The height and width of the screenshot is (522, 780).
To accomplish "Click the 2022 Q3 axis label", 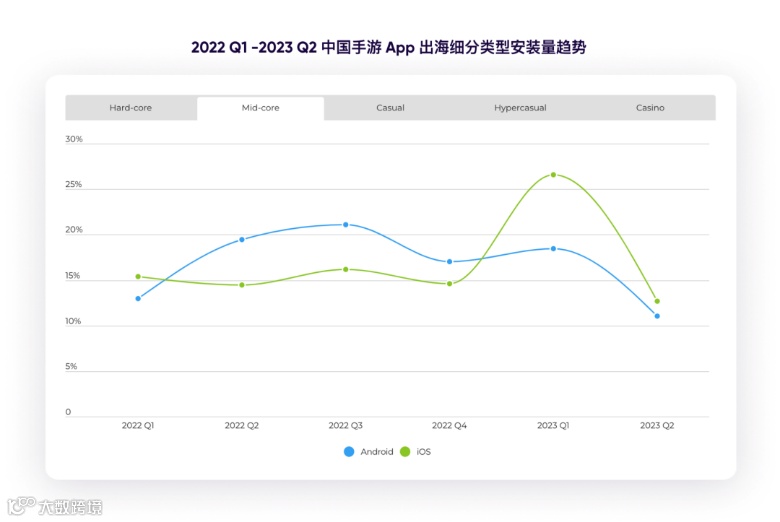I will [x=346, y=425].
